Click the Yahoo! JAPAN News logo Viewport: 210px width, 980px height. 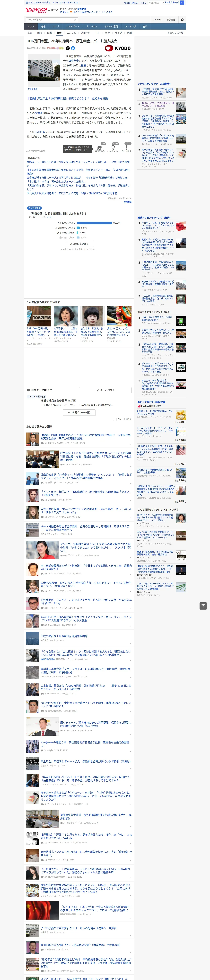[x=42, y=10]
